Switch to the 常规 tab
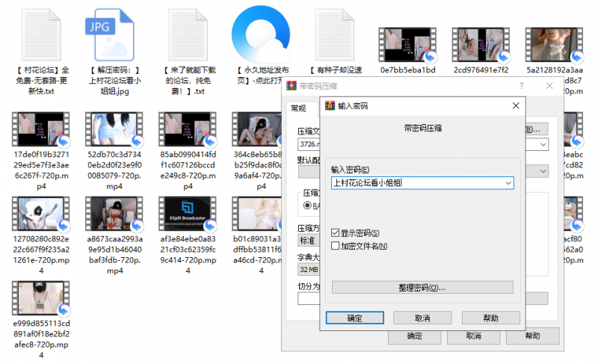Image resolution: width=598 pixels, height=364 pixels. click(298, 108)
